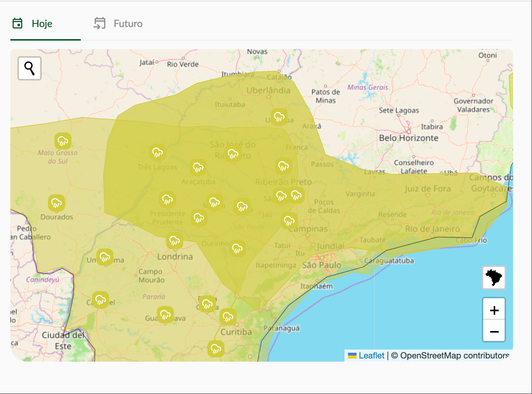Image resolution: width=532 pixels, height=394 pixels.
Task: Reset view with the Brazil map icon
Action: tap(494, 277)
